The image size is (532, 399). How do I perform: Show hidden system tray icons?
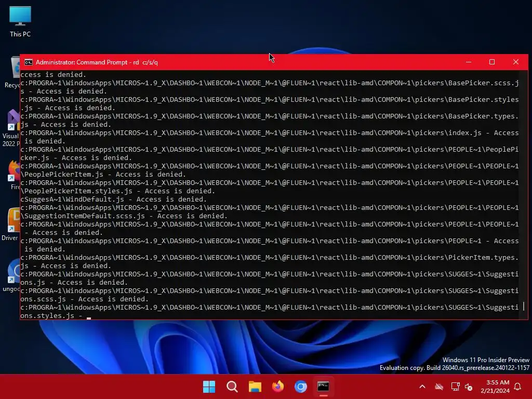pos(422,387)
